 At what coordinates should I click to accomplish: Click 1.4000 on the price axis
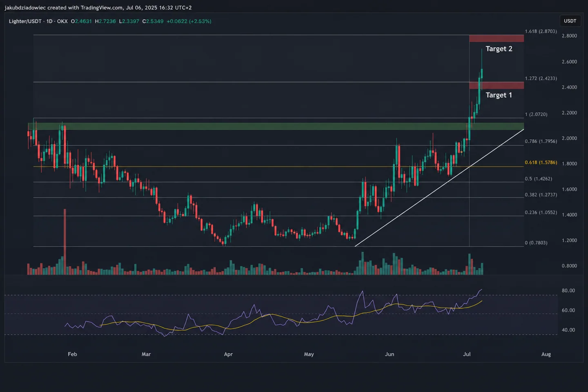[x=570, y=215]
